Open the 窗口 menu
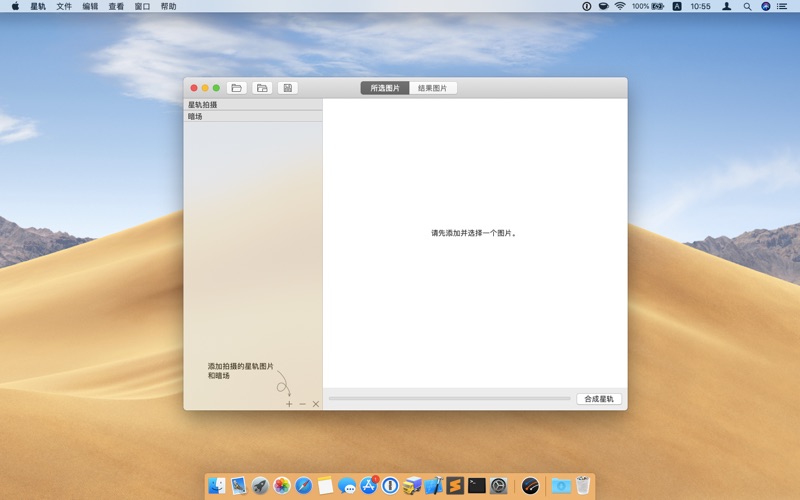 [x=142, y=6]
